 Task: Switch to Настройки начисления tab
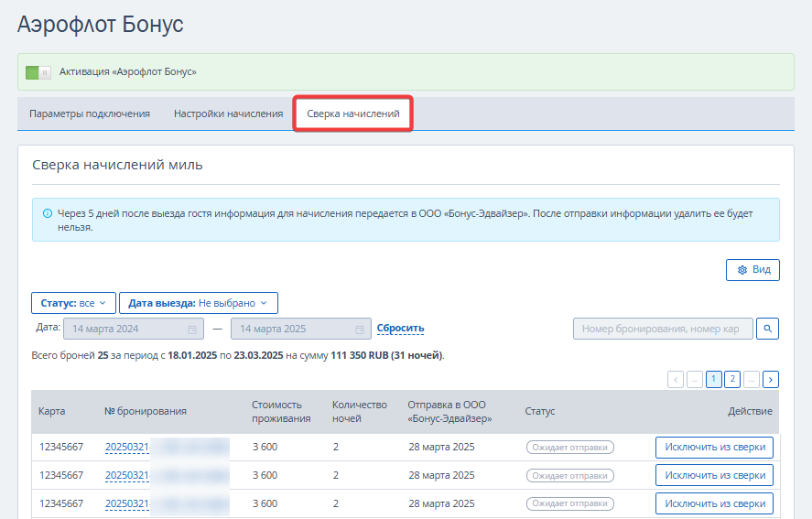point(228,114)
